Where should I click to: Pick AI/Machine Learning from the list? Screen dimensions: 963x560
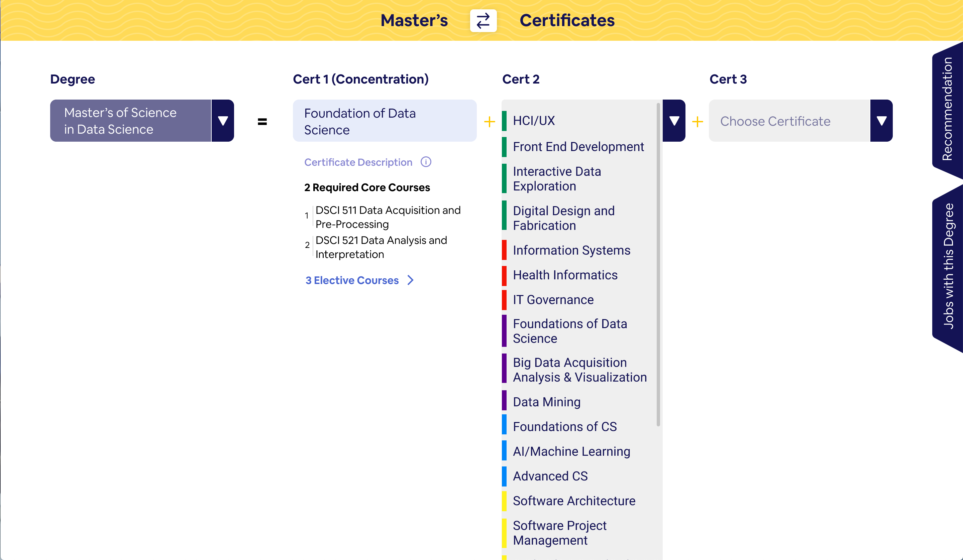pos(571,451)
